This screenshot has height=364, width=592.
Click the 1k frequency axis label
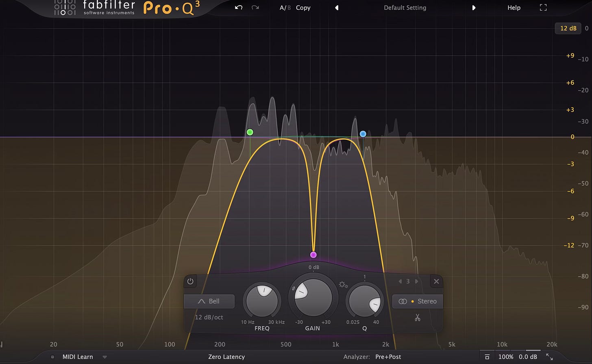(x=335, y=344)
